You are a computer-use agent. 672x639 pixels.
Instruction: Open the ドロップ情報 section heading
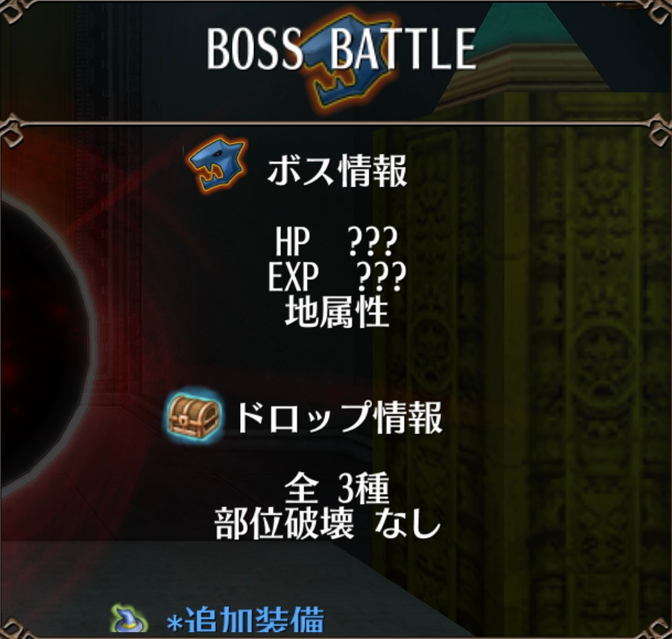tap(339, 418)
